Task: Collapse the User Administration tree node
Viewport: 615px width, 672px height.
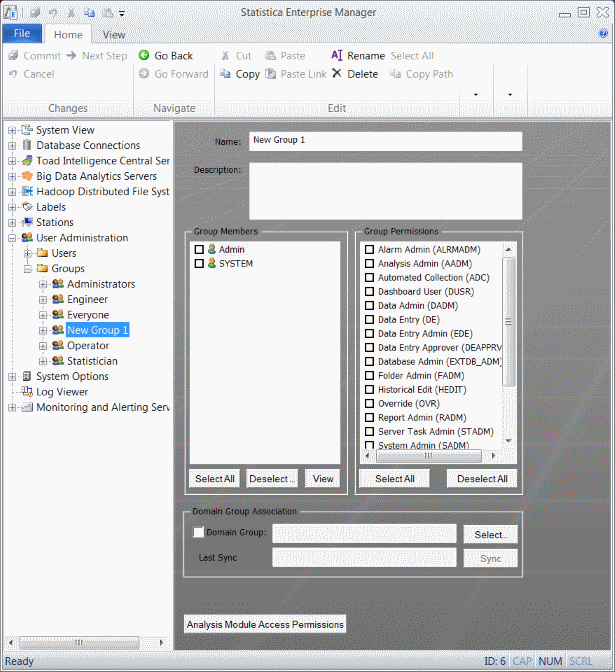Action: [x=12, y=238]
